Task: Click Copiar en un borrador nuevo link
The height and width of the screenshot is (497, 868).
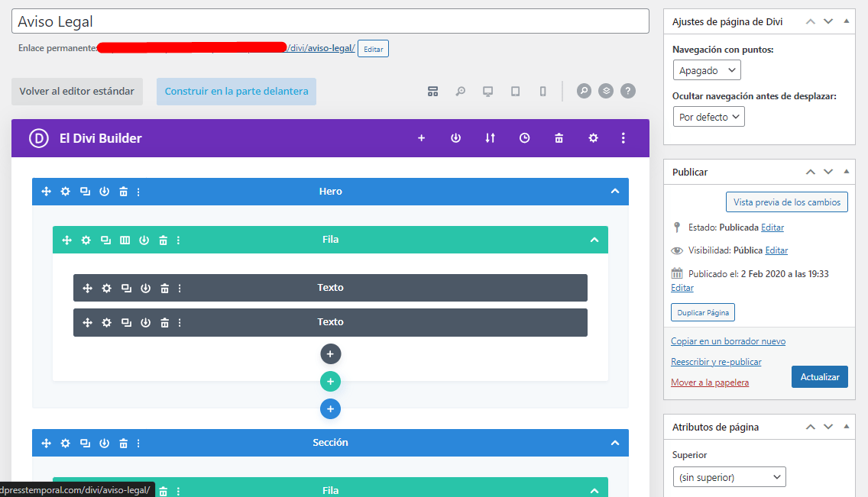Action: click(x=728, y=341)
